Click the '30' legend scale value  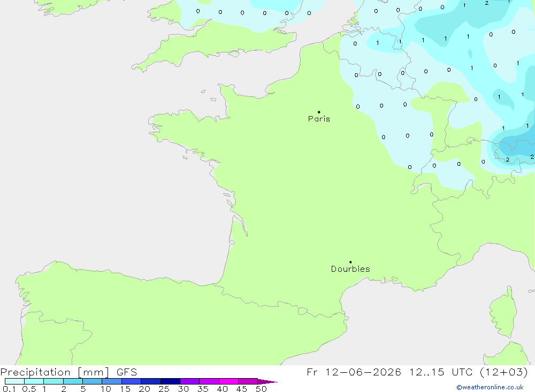point(184,389)
